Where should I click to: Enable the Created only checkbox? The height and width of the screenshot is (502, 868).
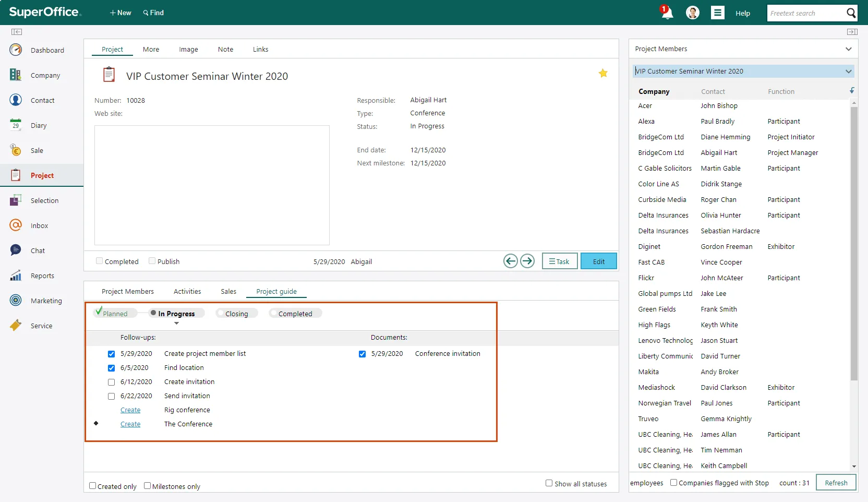pyautogui.click(x=92, y=486)
